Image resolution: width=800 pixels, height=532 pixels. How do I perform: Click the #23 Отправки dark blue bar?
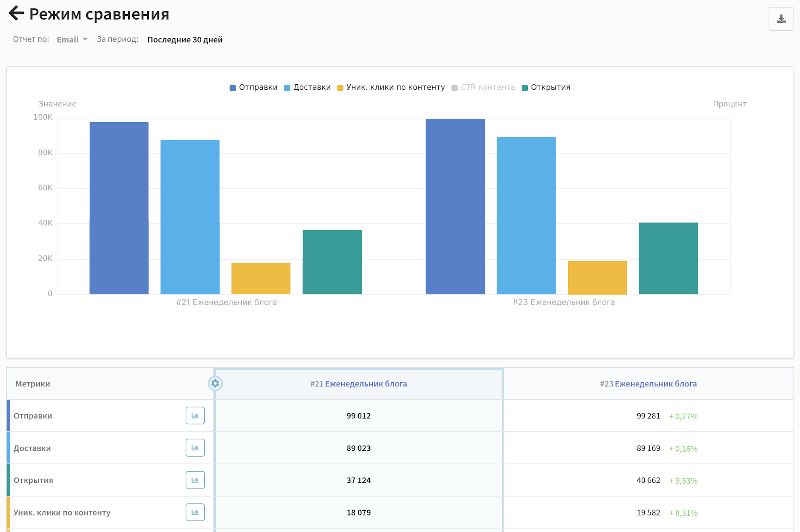pos(455,206)
